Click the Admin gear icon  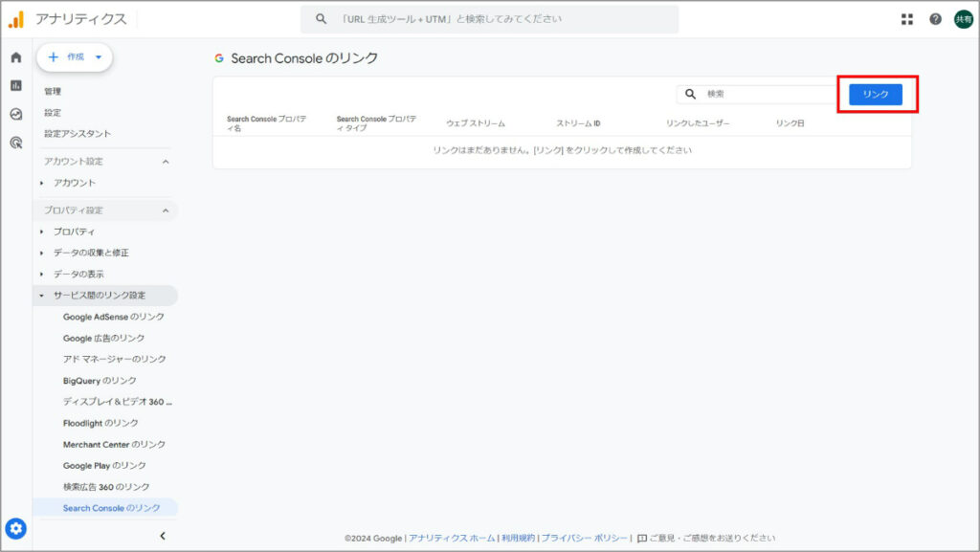pyautogui.click(x=15, y=529)
